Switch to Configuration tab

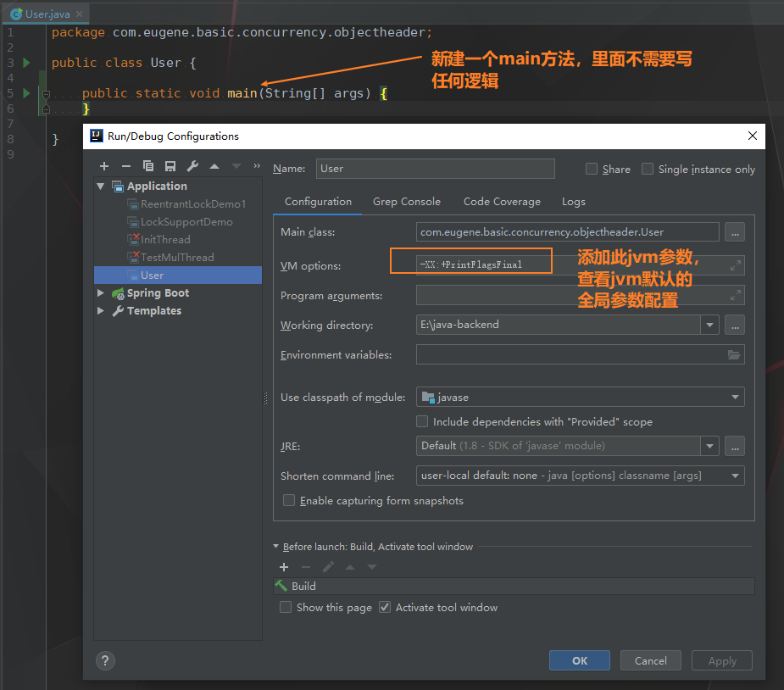pos(318,202)
